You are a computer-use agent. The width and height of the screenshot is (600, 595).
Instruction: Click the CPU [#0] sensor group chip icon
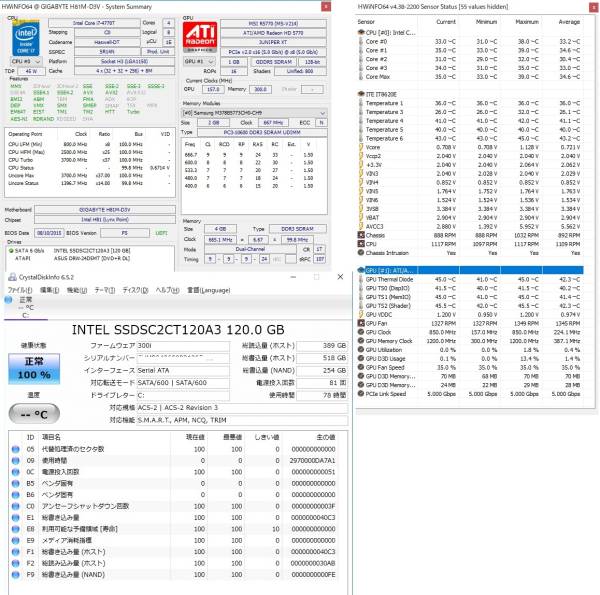(360, 33)
